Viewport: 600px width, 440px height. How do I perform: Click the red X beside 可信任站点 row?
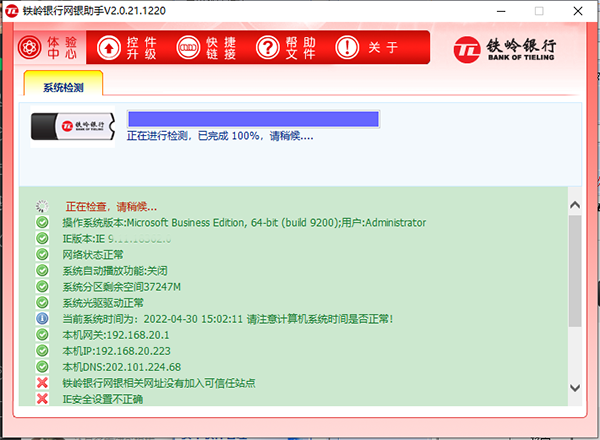42,383
